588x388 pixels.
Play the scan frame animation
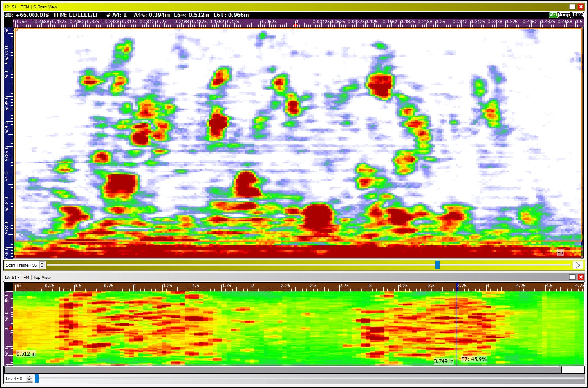tap(577, 265)
